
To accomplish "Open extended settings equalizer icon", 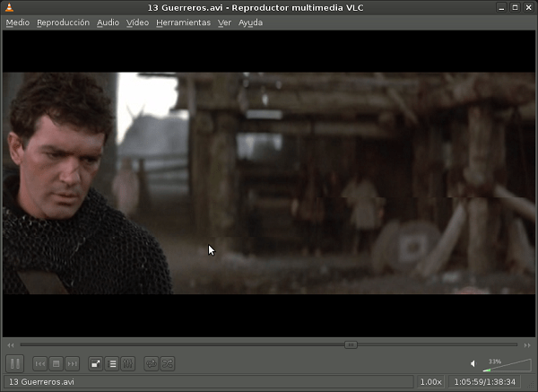I will [x=128, y=364].
